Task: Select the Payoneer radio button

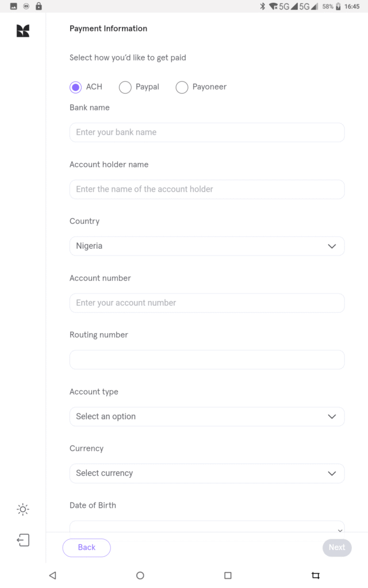Action: click(182, 87)
